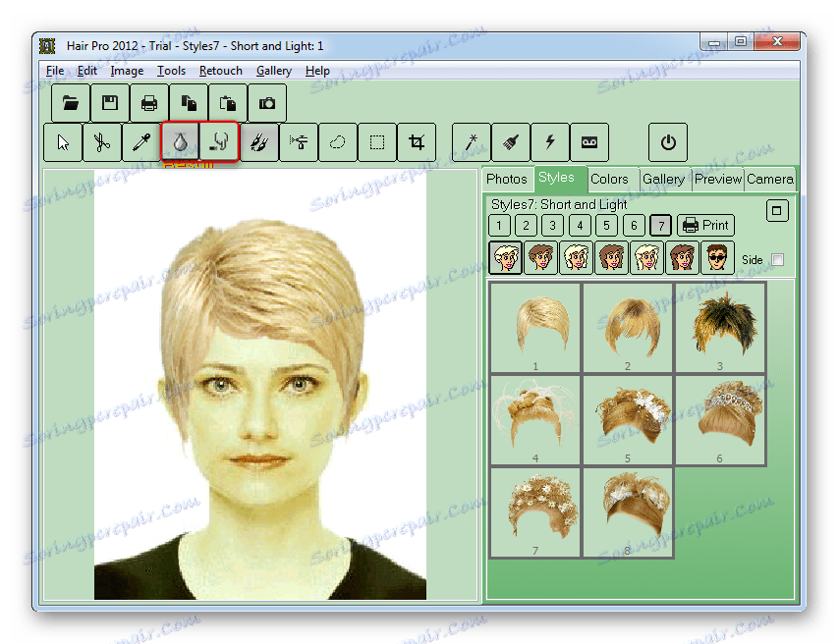The width and height of the screenshot is (839, 644).
Task: Select the eyedropper tool
Action: pyautogui.click(x=140, y=142)
